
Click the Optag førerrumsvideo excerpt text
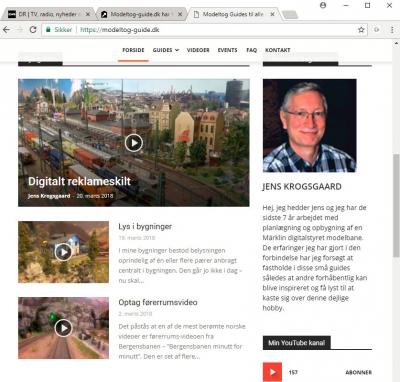click(182, 341)
